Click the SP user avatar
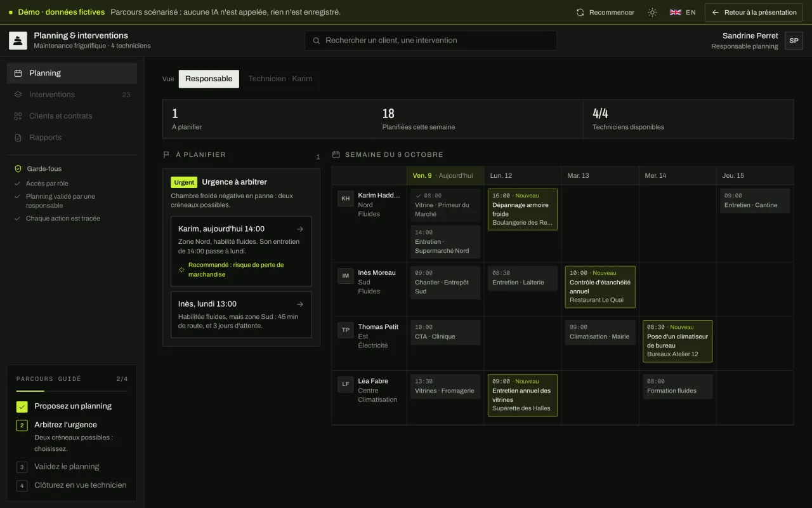Viewport: 812px width, 508px height. [794, 41]
